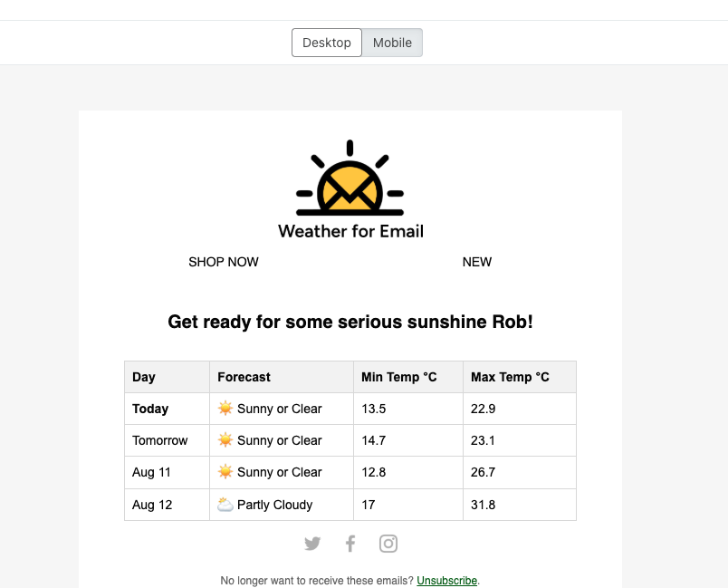Click the sun icon in Today's forecast
728x588 pixels.
click(225, 409)
